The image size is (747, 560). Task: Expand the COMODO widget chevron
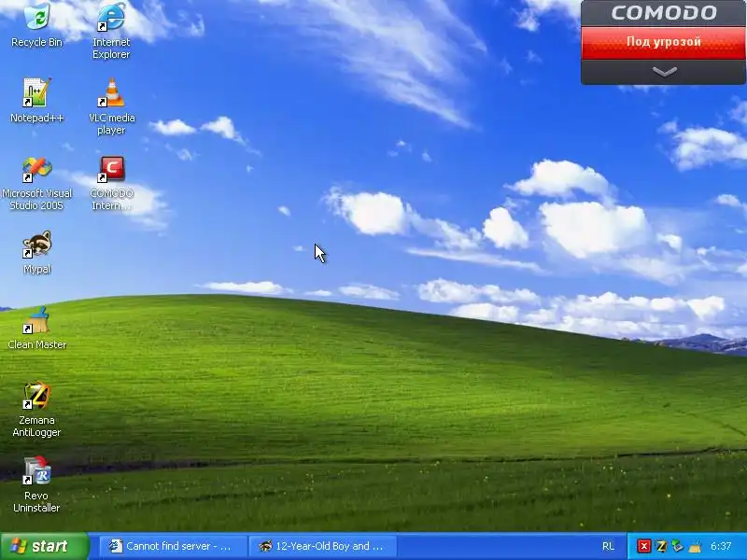click(x=664, y=72)
